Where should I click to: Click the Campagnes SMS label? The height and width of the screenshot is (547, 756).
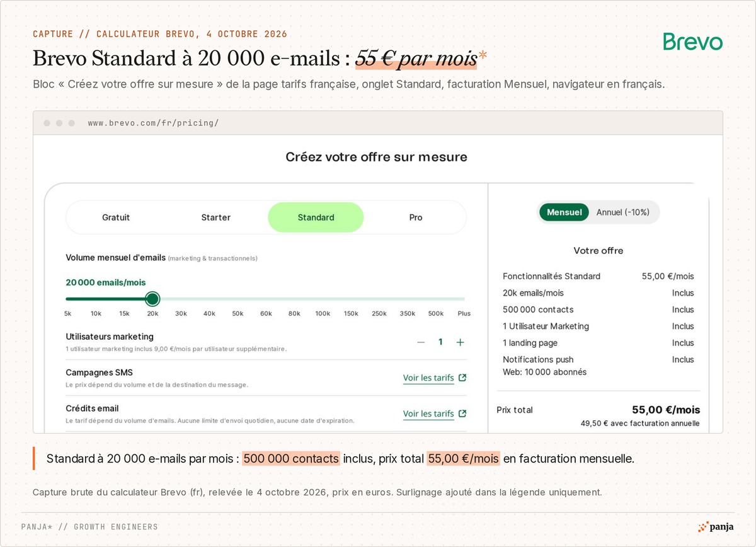[x=100, y=372]
